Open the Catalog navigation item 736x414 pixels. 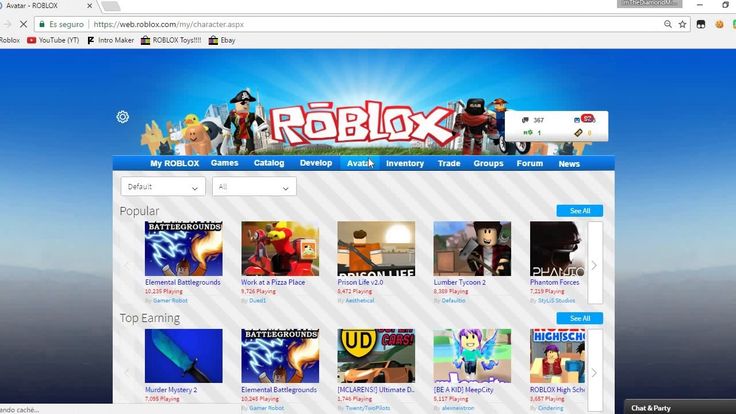(269, 163)
